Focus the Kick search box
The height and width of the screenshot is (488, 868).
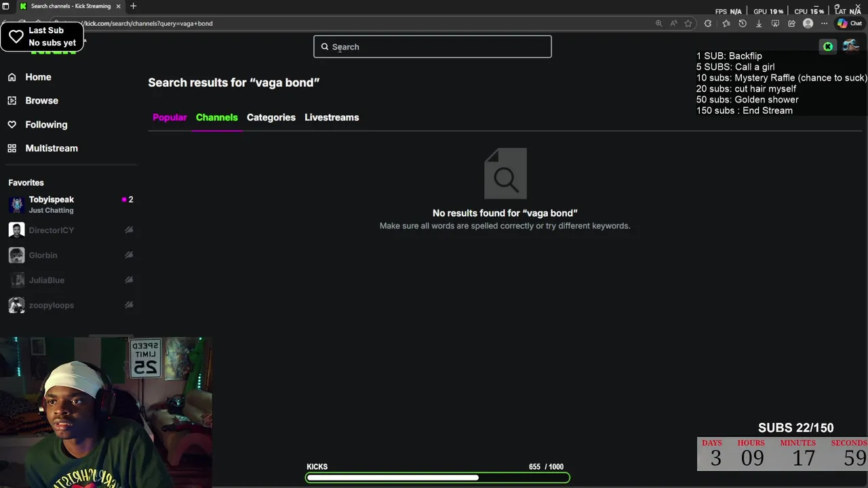point(433,47)
